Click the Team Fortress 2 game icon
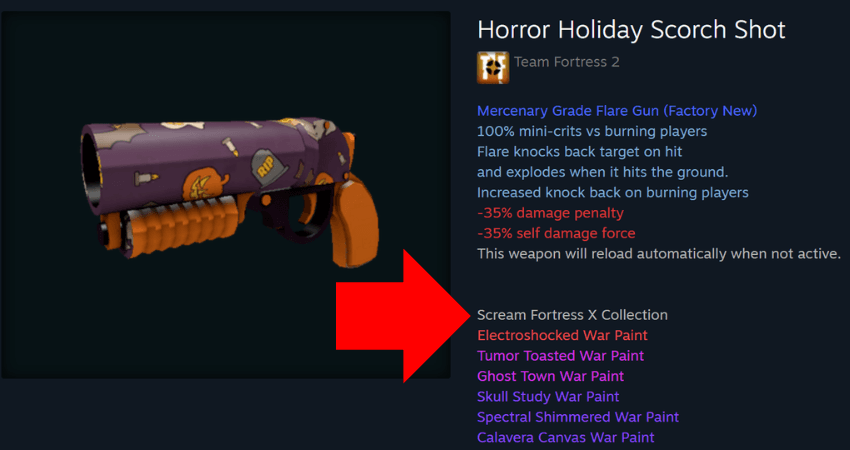The width and height of the screenshot is (850, 450). coord(493,68)
